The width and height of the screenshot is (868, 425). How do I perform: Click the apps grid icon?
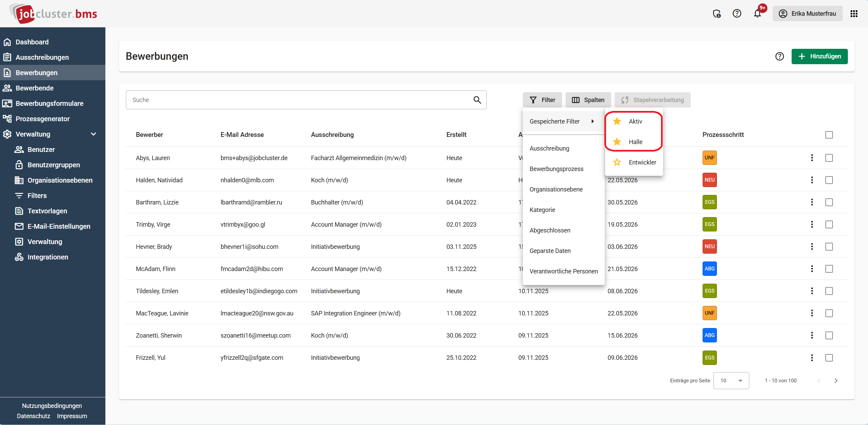pos(854,14)
